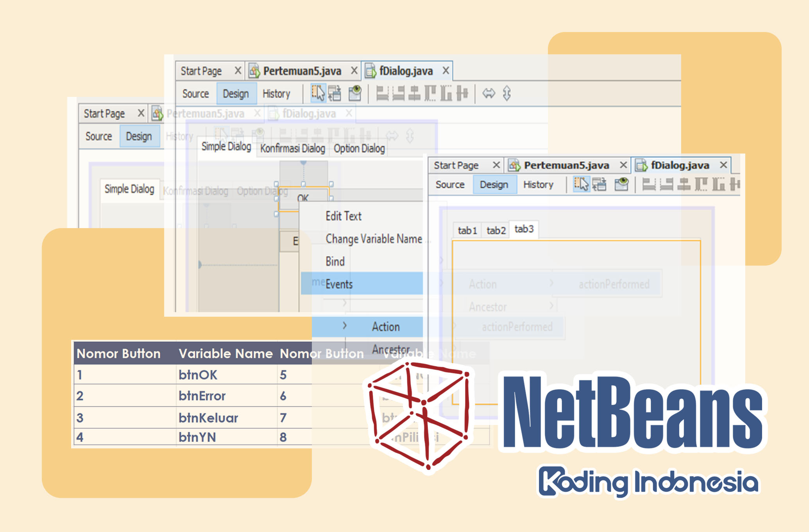Image resolution: width=809 pixels, height=532 pixels.
Task: Select the Connection Mode tool in center window
Action: pos(335,93)
